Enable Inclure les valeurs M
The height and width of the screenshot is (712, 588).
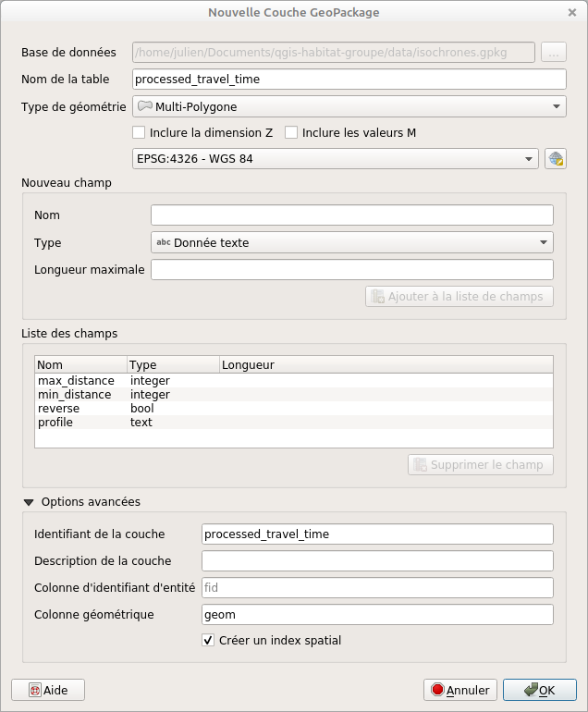click(x=291, y=132)
